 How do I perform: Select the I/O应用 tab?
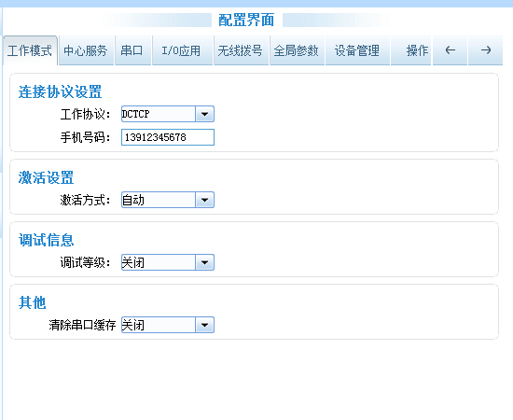[x=182, y=50]
